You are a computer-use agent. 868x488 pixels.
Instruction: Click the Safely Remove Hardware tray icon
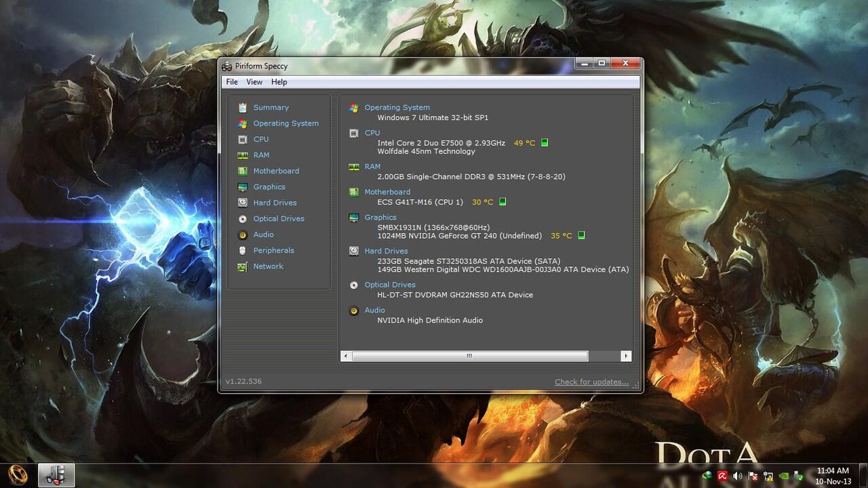pos(798,476)
